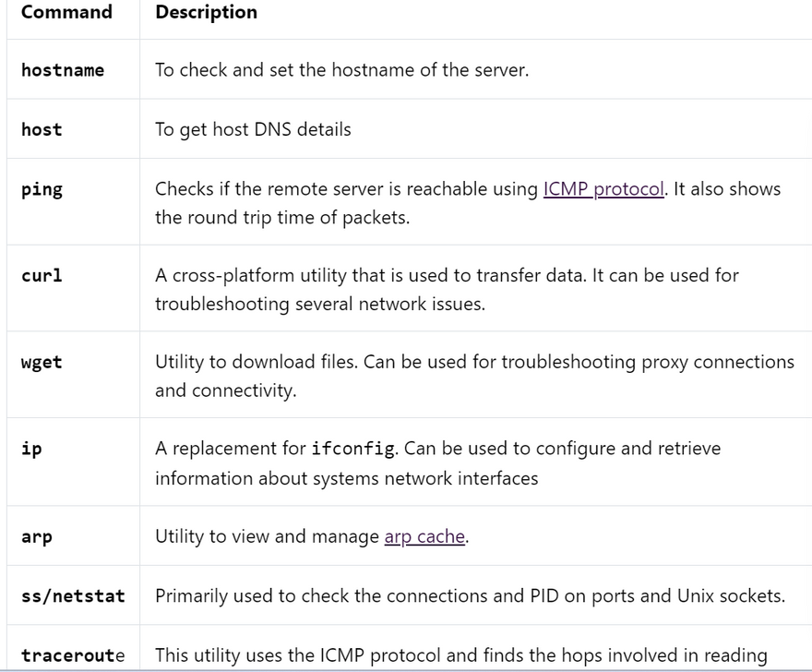
Task: Click the hostname description text
Action: (341, 70)
